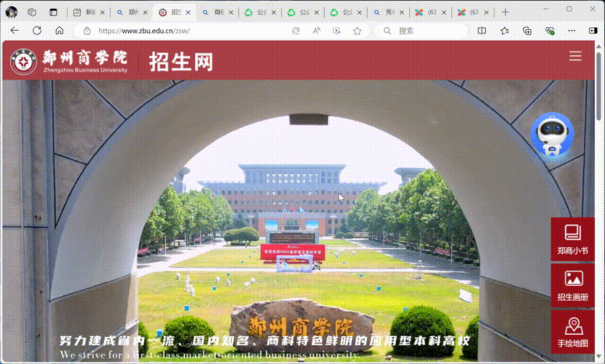View site information via the lock icon
605x364 pixels.
(86, 31)
